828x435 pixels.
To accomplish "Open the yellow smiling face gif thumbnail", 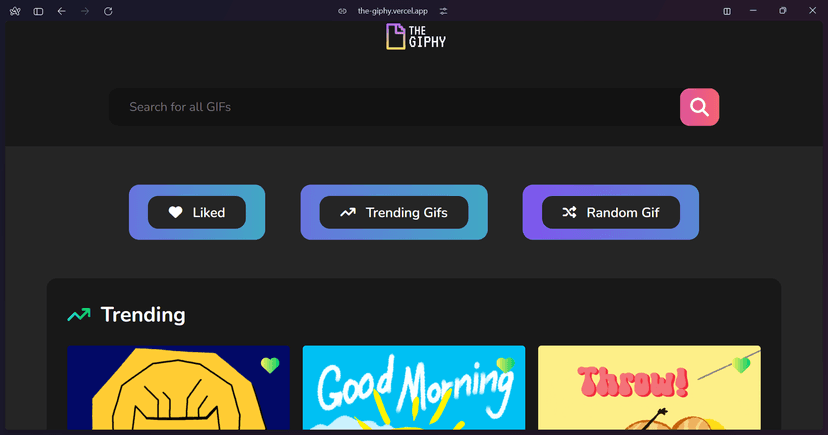I will pyautogui.click(x=178, y=388).
